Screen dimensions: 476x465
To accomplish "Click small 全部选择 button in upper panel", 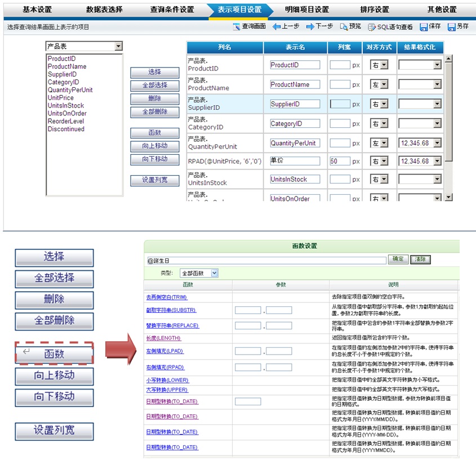I will tap(155, 86).
